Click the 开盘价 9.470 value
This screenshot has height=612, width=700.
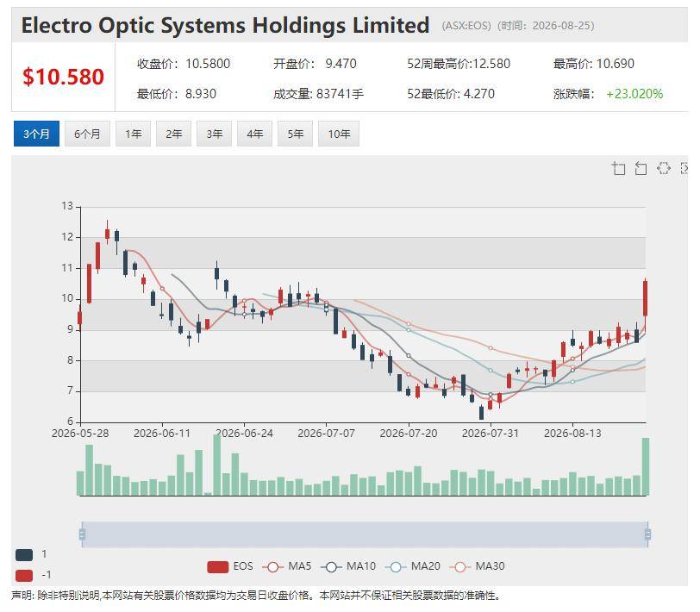tap(341, 64)
